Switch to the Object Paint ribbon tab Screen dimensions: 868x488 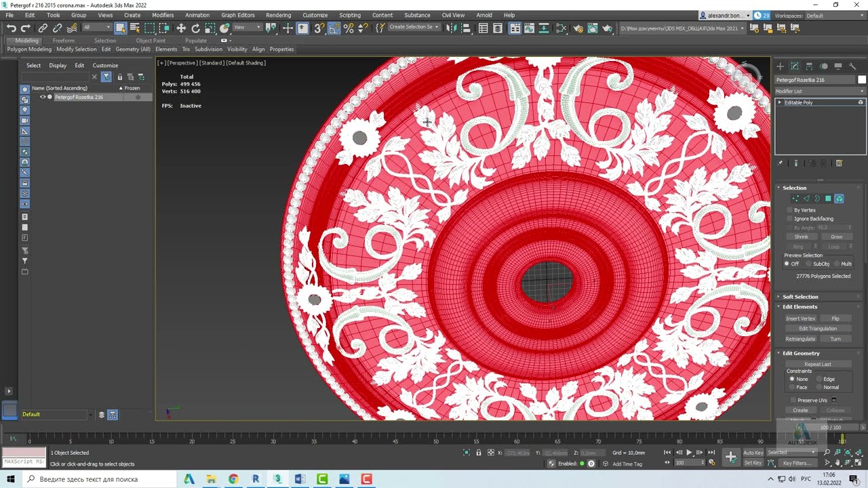click(151, 41)
